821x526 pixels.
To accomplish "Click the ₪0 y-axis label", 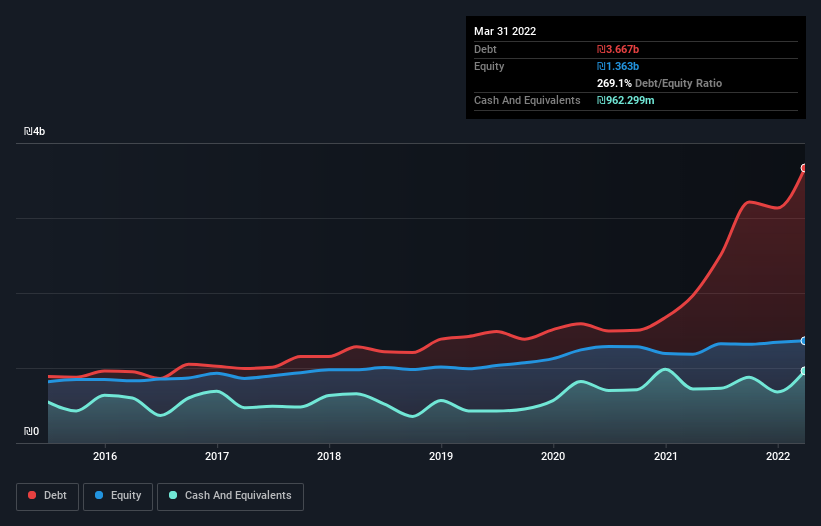I will click(31, 431).
